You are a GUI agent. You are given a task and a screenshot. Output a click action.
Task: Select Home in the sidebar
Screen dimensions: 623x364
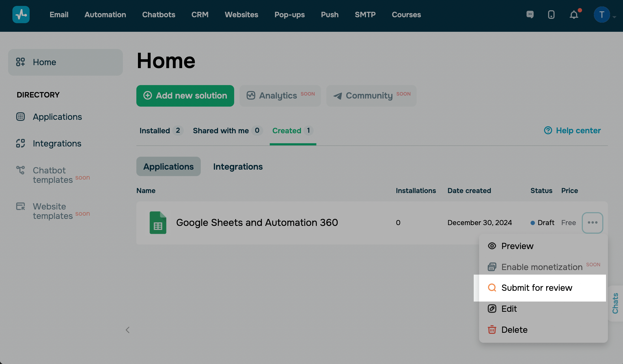click(65, 62)
